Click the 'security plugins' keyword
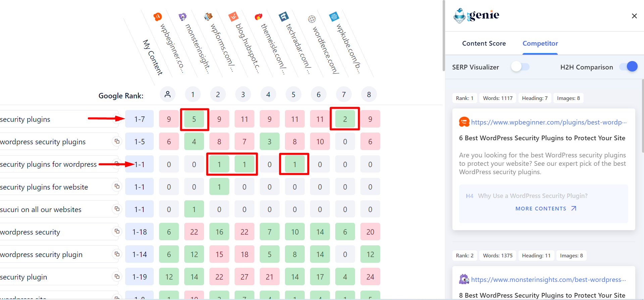The height and width of the screenshot is (300, 644). pos(25,119)
